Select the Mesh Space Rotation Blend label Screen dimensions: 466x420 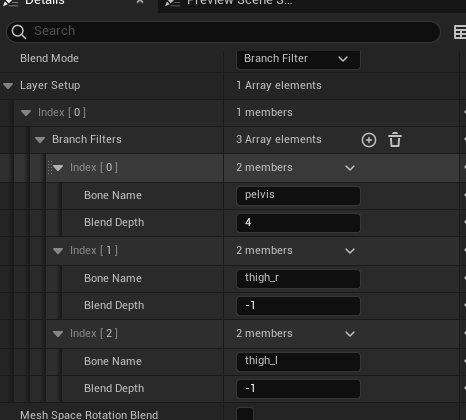pyautogui.click(x=89, y=415)
